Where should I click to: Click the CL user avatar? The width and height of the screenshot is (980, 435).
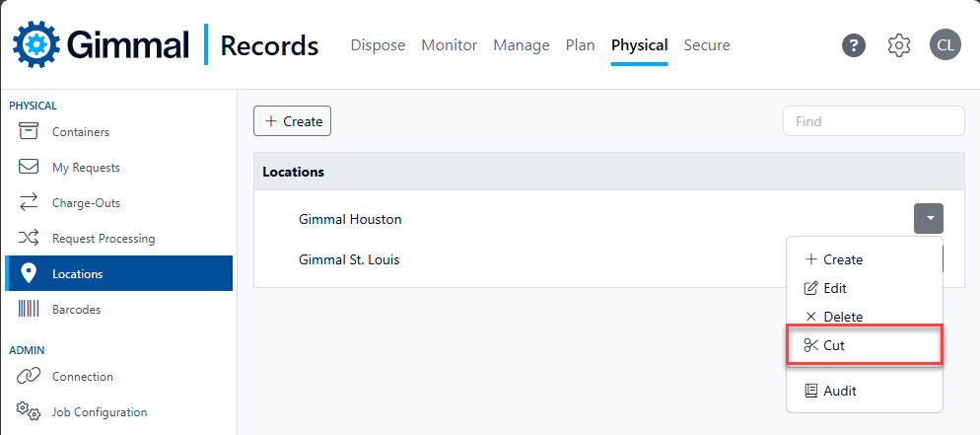tap(945, 45)
